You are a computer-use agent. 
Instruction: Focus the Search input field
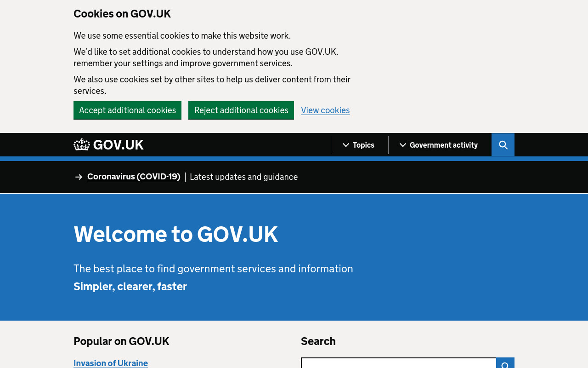399,363
